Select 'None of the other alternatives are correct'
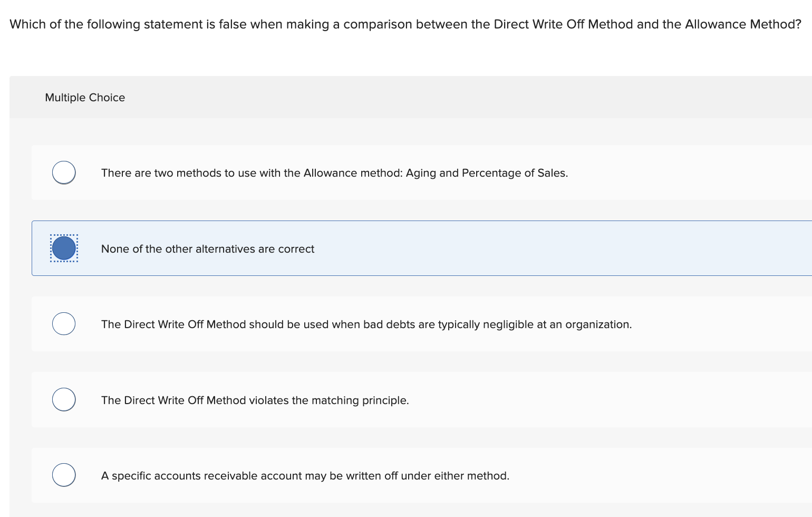 point(63,248)
